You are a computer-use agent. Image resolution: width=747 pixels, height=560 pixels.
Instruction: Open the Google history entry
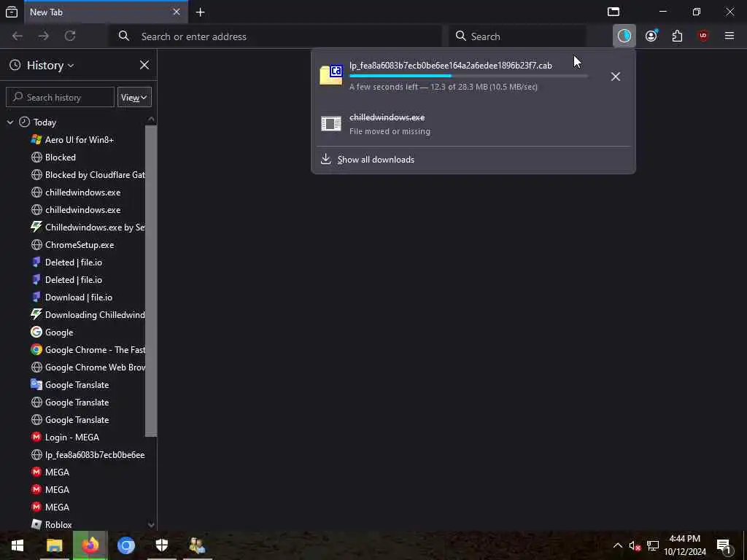pos(58,332)
